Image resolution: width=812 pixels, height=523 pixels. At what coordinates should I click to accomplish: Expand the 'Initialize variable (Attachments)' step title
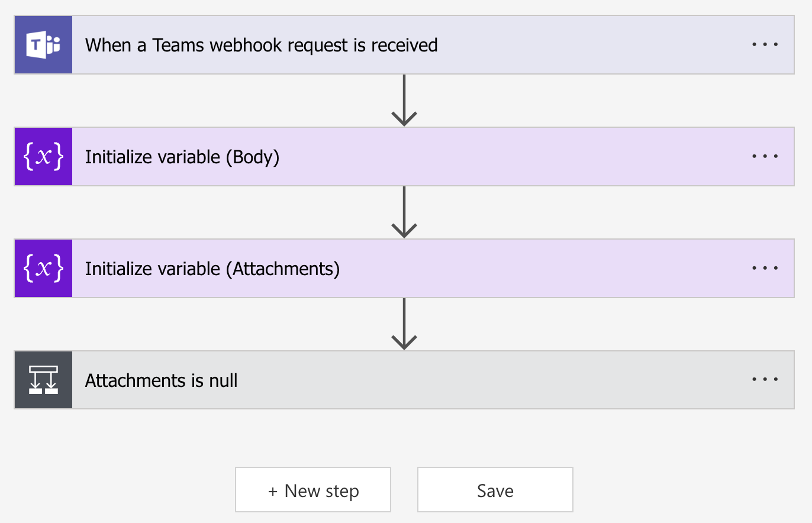pyautogui.click(x=212, y=269)
